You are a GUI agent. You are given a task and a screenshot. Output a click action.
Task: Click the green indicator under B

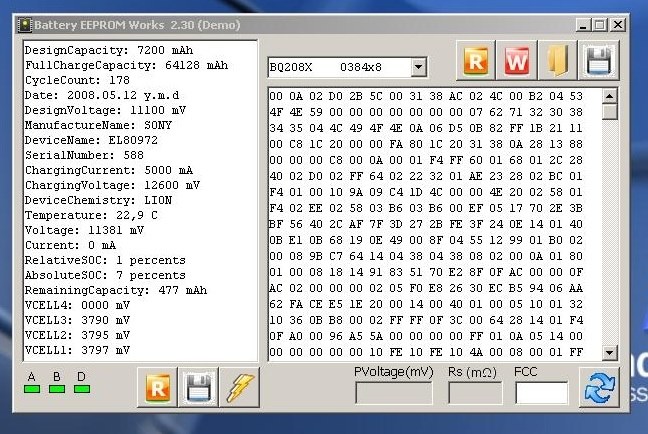click(57, 389)
